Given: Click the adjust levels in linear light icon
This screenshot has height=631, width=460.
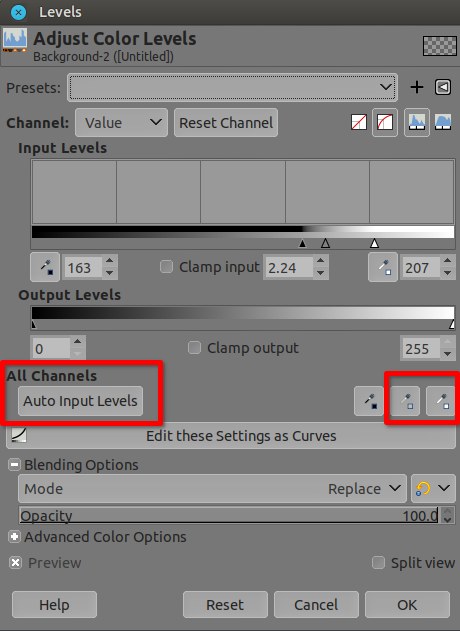Looking at the screenshot, I should pos(359,122).
